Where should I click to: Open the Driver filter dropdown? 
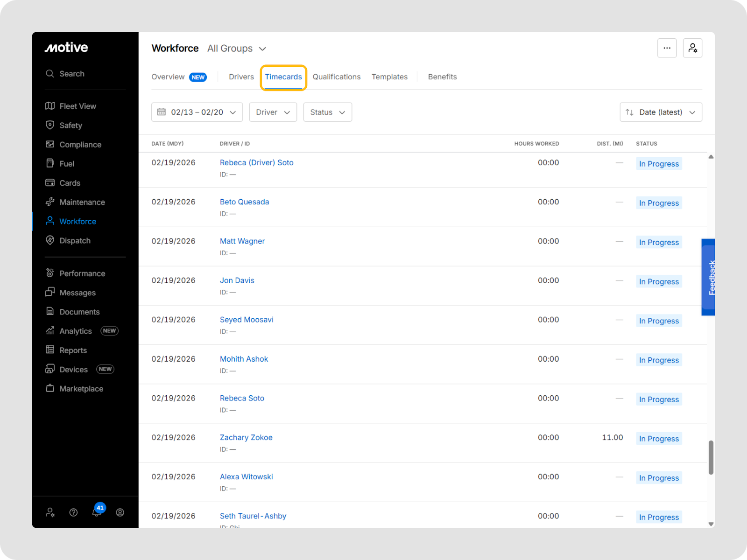click(x=273, y=112)
